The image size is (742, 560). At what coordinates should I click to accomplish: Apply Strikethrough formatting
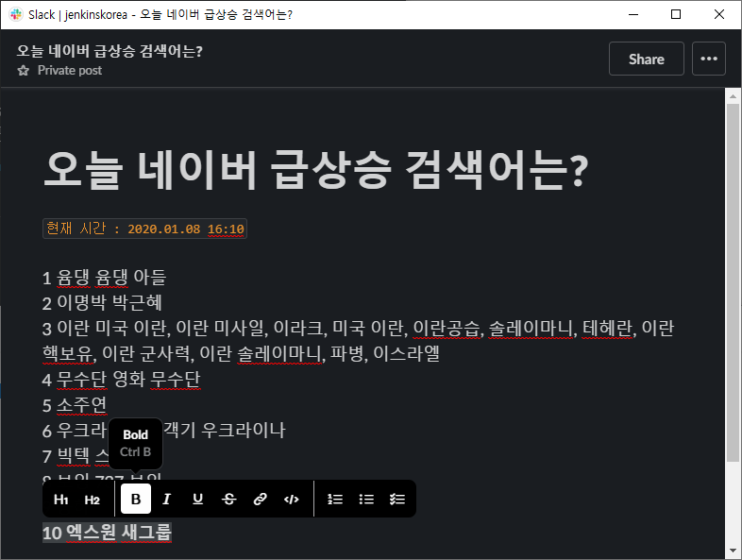pos(229,499)
